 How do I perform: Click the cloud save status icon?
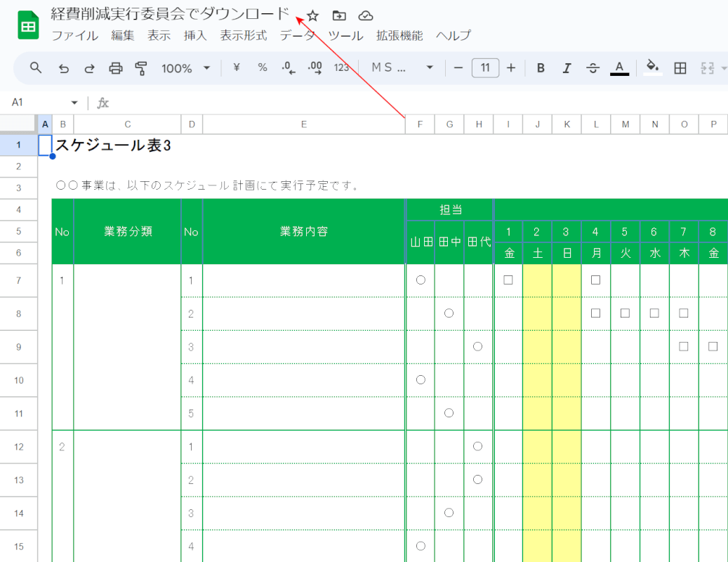point(366,15)
